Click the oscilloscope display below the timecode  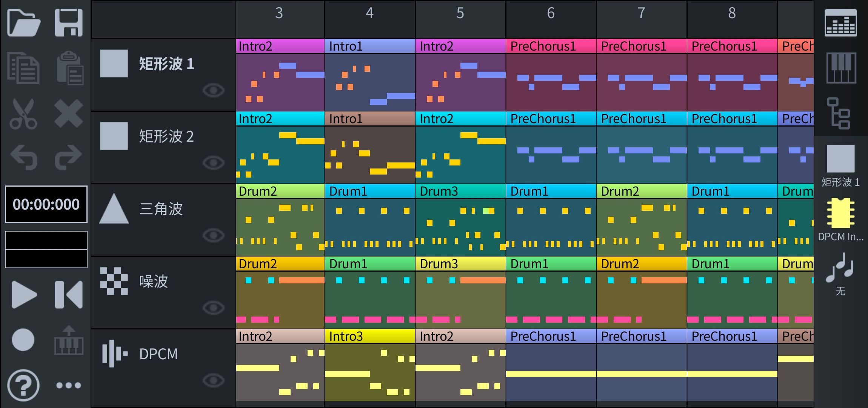(46, 249)
